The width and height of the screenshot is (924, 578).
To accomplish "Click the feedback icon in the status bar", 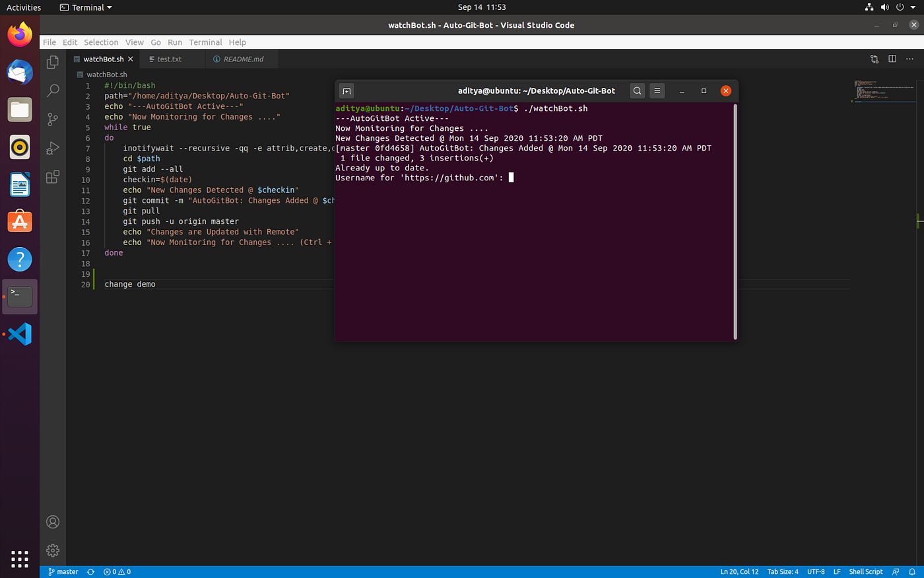I will coord(896,572).
